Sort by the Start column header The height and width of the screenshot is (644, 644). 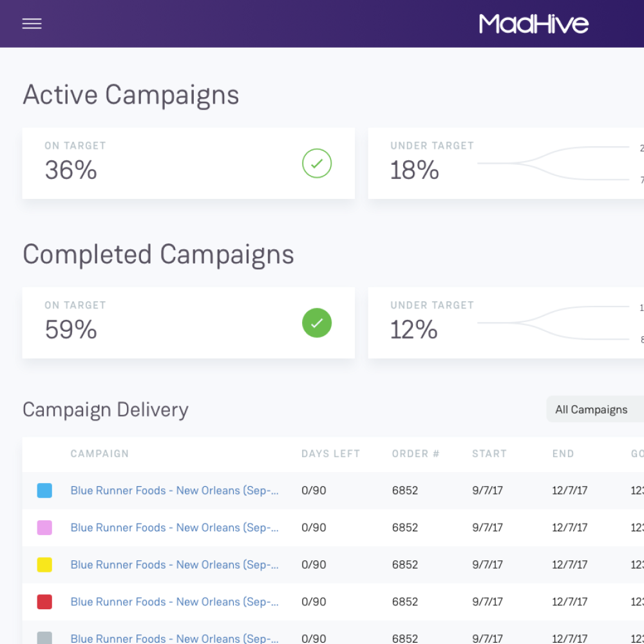pyautogui.click(x=489, y=454)
